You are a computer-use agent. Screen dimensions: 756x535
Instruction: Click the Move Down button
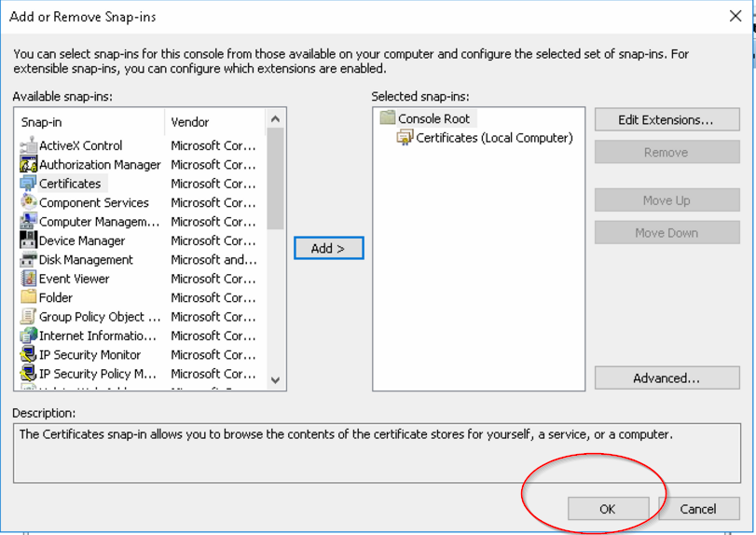(667, 233)
